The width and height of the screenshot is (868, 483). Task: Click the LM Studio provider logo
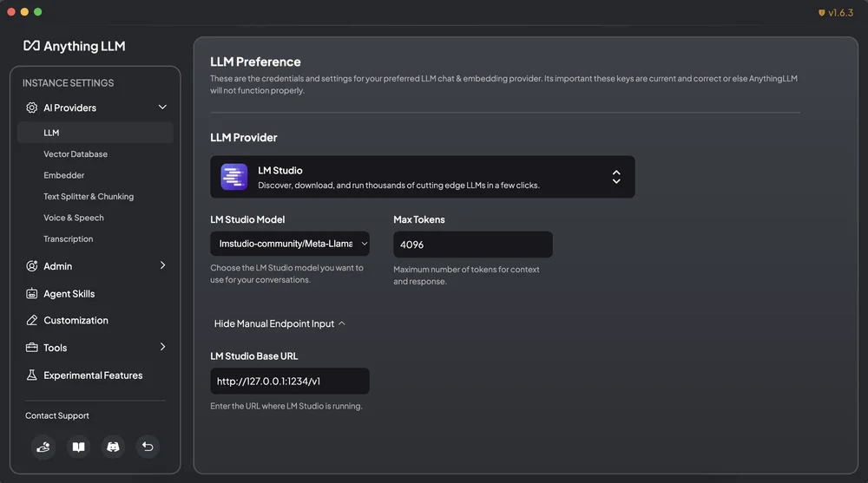point(234,177)
